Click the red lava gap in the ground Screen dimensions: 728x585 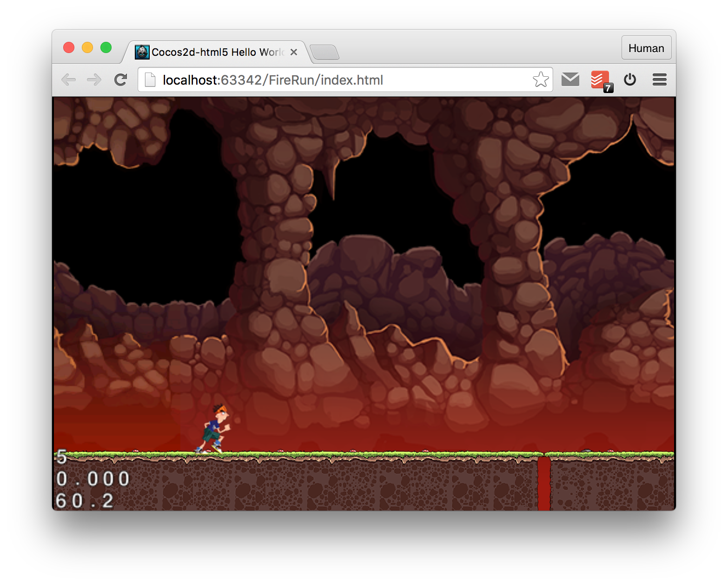(x=544, y=483)
